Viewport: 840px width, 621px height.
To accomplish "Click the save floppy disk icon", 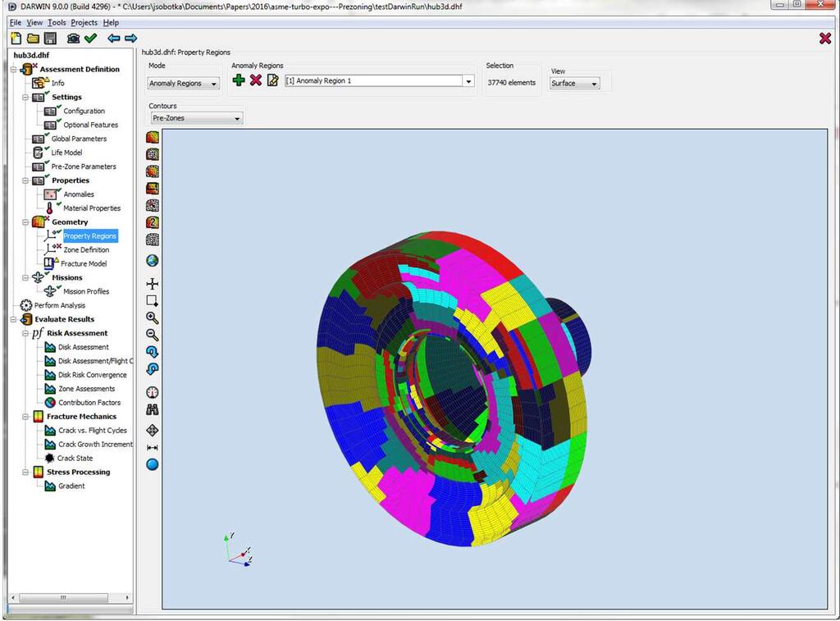I will [50, 39].
